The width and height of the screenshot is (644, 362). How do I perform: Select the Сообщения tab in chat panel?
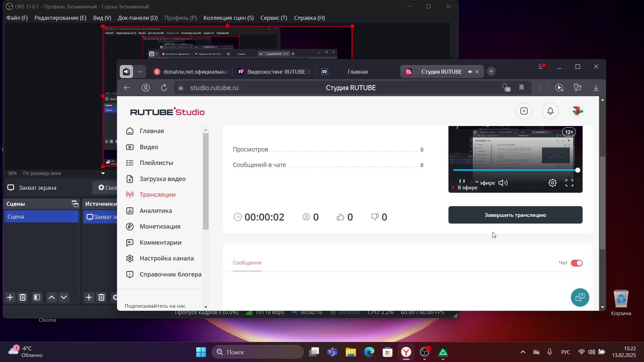[x=247, y=263]
